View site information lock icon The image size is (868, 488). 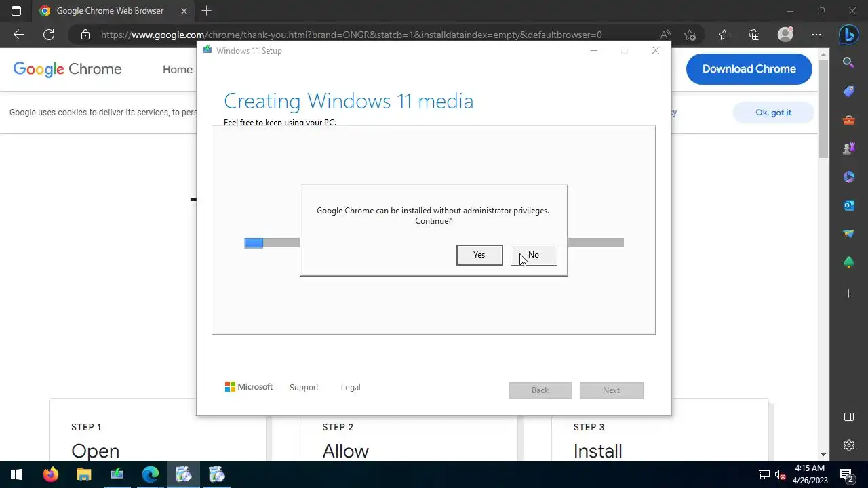[85, 35]
